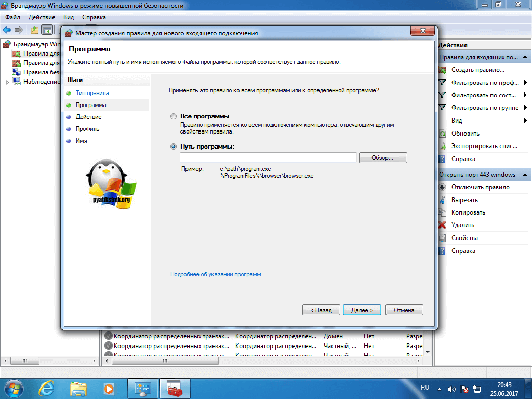The image size is (532, 399).
Task: Select the 'Все программы' radio button
Action: click(174, 116)
